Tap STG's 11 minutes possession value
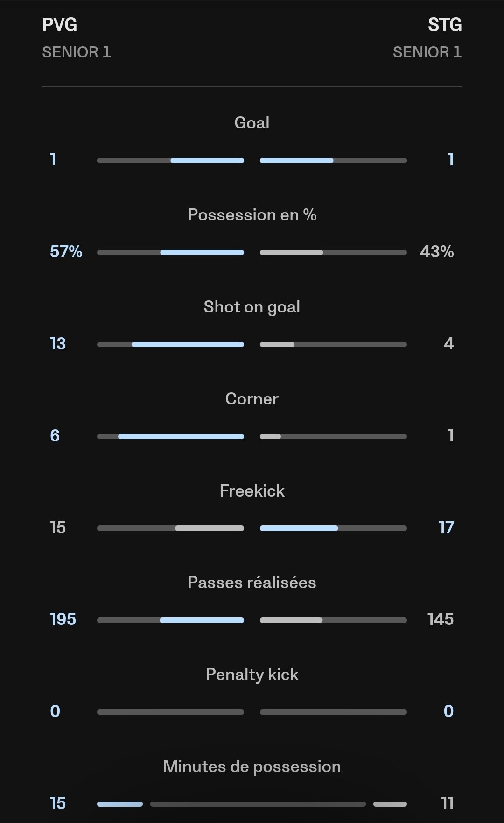The height and width of the screenshot is (823, 504). (447, 803)
